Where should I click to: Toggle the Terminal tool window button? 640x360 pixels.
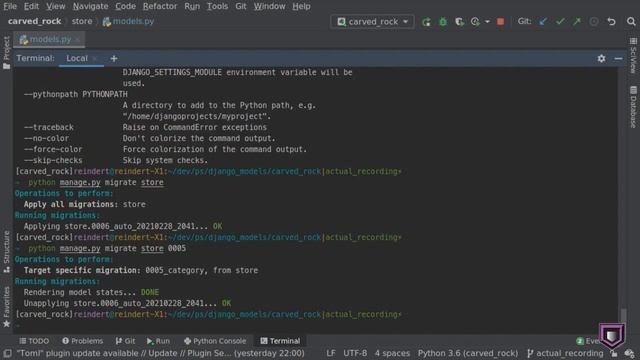coord(280,341)
